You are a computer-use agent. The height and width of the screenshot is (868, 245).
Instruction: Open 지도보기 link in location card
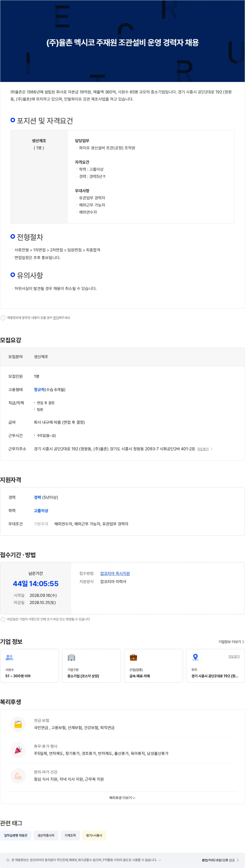[234, 656]
